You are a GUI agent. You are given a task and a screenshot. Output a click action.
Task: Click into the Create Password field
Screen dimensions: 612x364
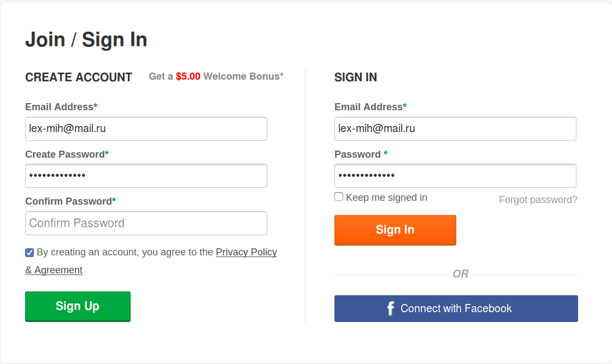tap(146, 176)
